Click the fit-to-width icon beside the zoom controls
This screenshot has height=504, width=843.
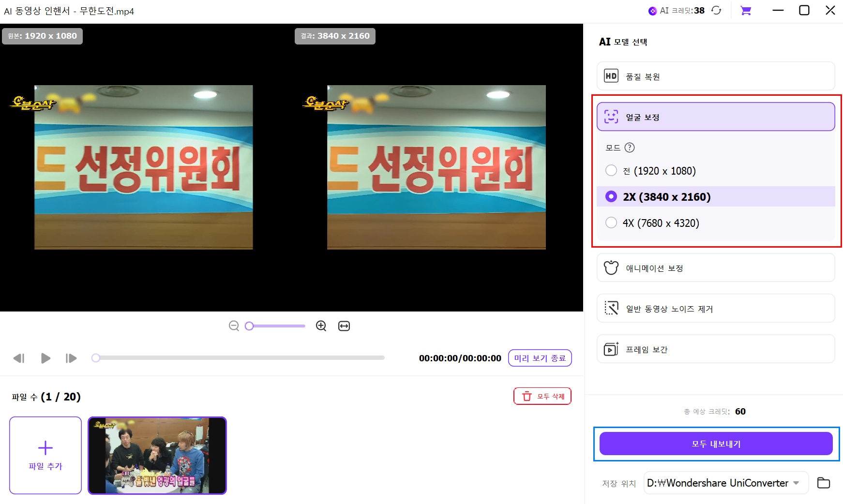pos(344,326)
